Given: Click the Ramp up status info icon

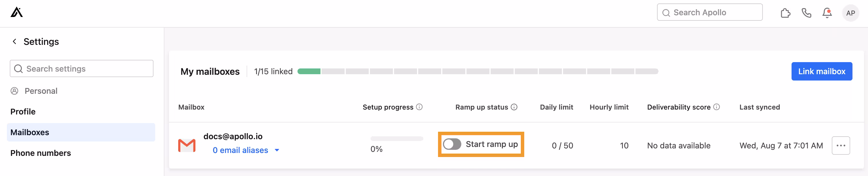Looking at the screenshot, I should (x=514, y=107).
